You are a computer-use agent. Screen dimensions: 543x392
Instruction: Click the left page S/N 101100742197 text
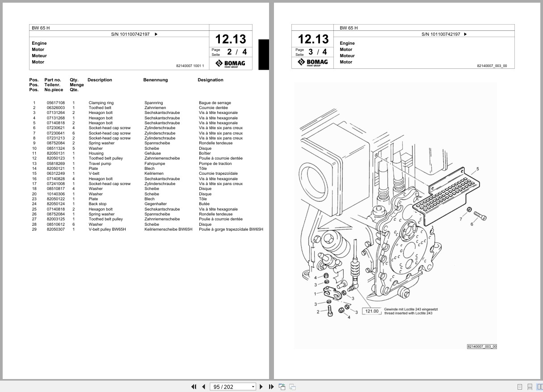click(130, 34)
